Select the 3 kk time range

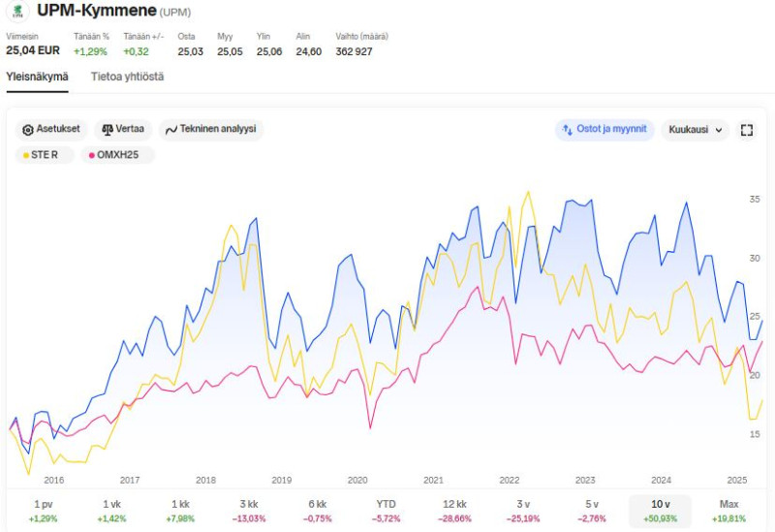click(x=249, y=511)
